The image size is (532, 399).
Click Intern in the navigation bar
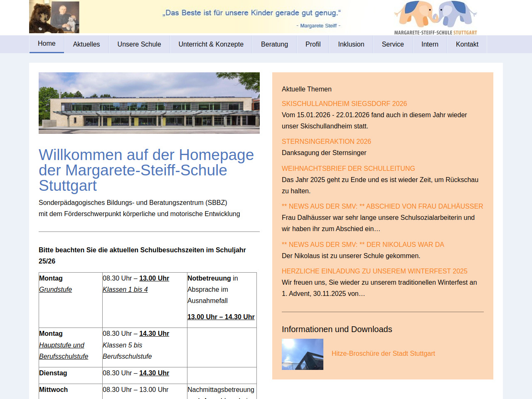click(x=430, y=44)
